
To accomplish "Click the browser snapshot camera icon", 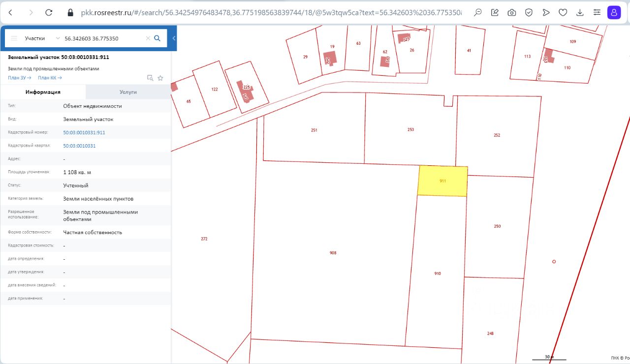I will pos(512,12).
